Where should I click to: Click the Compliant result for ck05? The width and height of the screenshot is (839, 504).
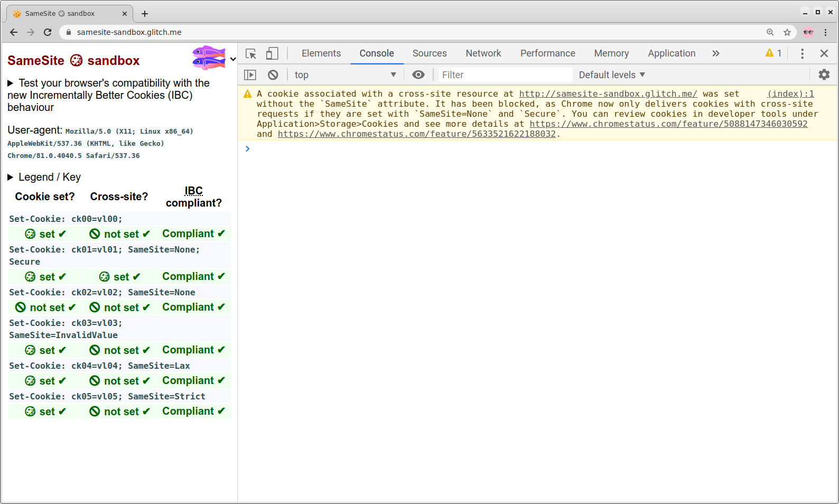(194, 411)
